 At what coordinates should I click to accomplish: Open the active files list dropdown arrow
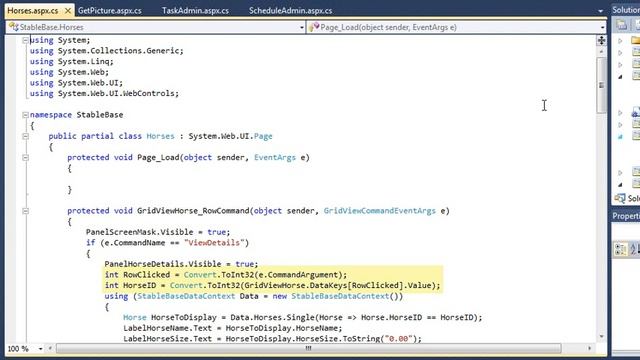[x=600, y=11]
